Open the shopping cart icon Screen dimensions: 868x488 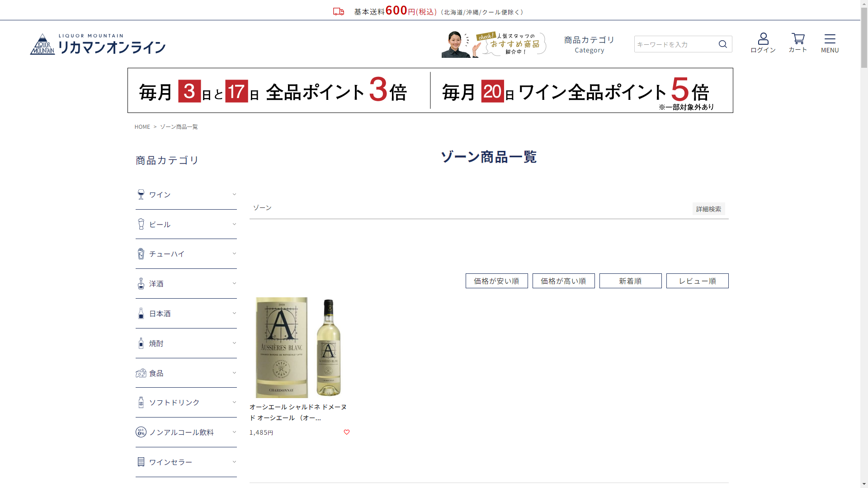tap(798, 39)
